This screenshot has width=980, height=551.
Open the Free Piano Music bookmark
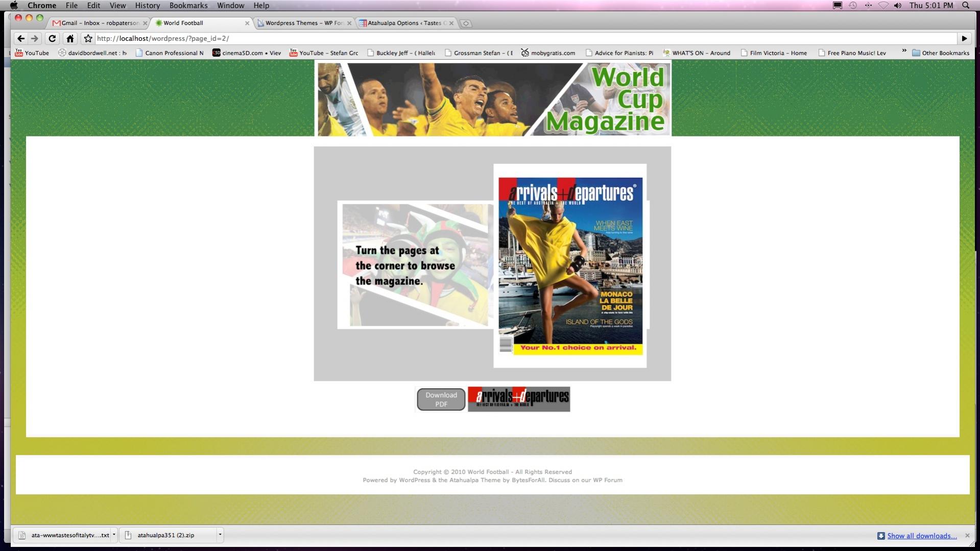pos(852,53)
